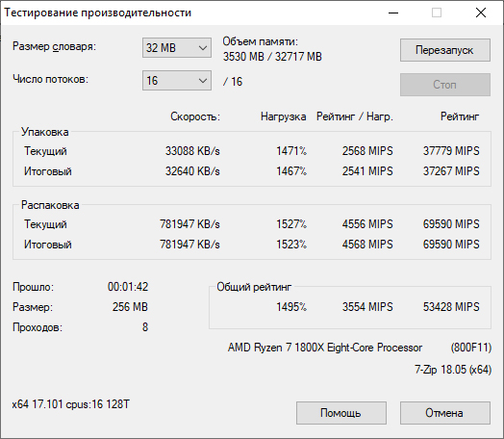Dismiss the dialog with the Отмена button
This screenshot has height=439, width=504.
445,413
